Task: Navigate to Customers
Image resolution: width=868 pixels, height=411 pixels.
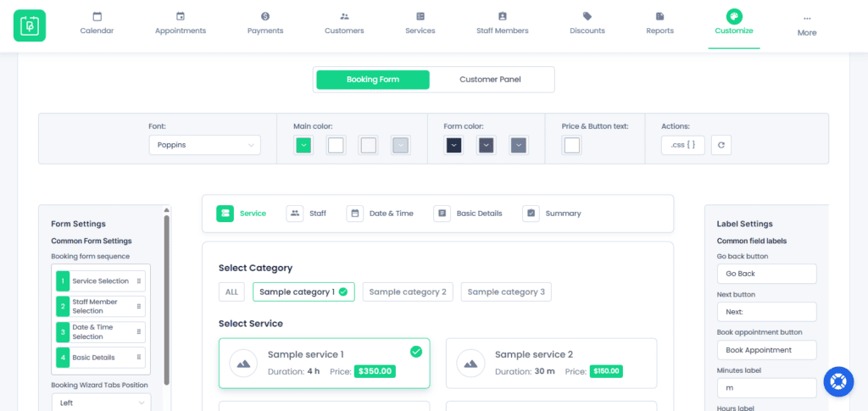Action: point(344,24)
